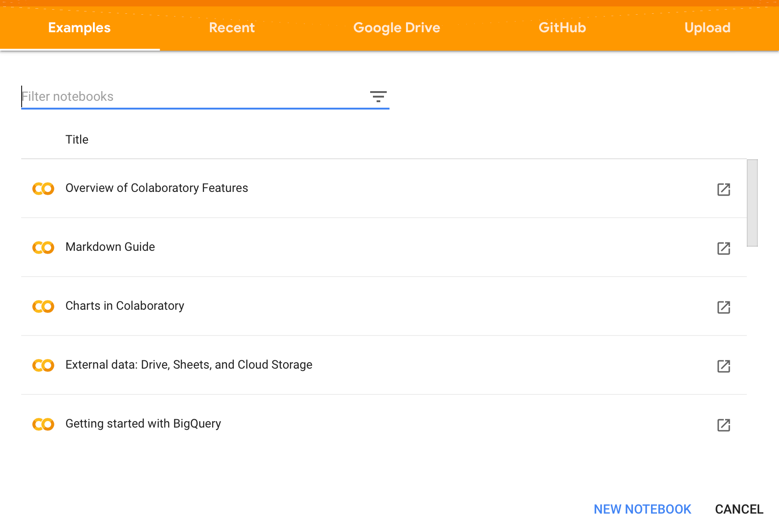The height and width of the screenshot is (532, 779).
Task: Open External data notebook in new tab icon
Action: pos(723,366)
